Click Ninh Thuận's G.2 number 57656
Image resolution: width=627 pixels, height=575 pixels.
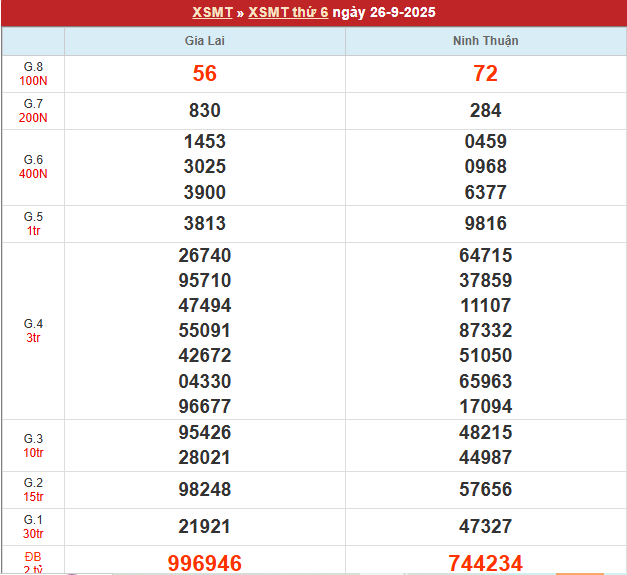tap(485, 489)
